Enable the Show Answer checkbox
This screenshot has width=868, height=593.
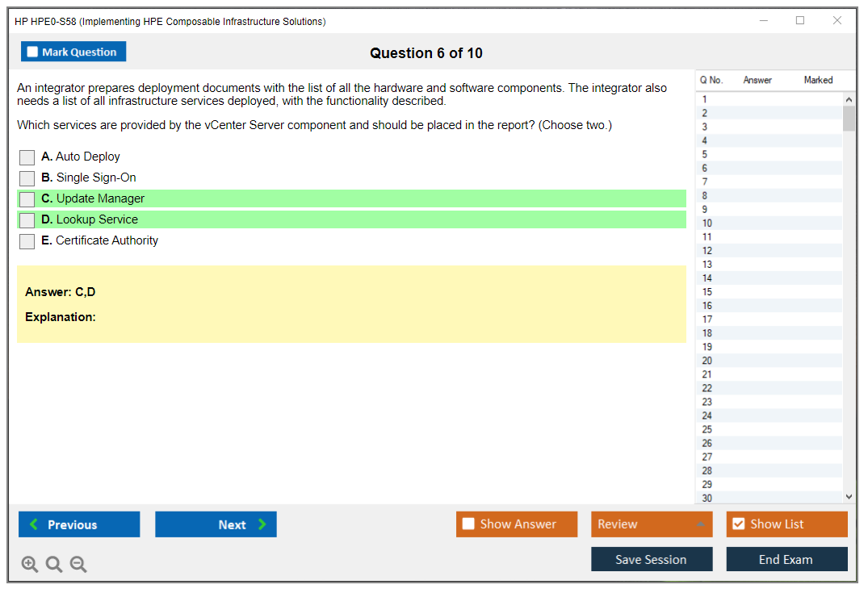[x=468, y=524]
